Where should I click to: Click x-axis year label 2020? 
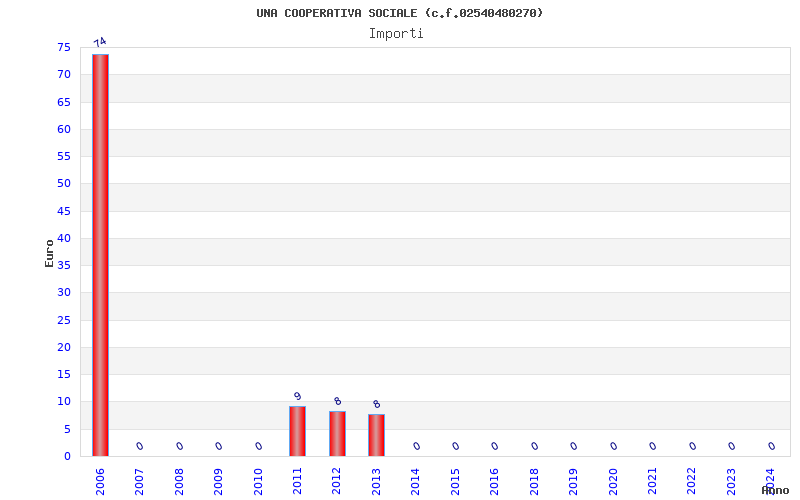click(613, 482)
